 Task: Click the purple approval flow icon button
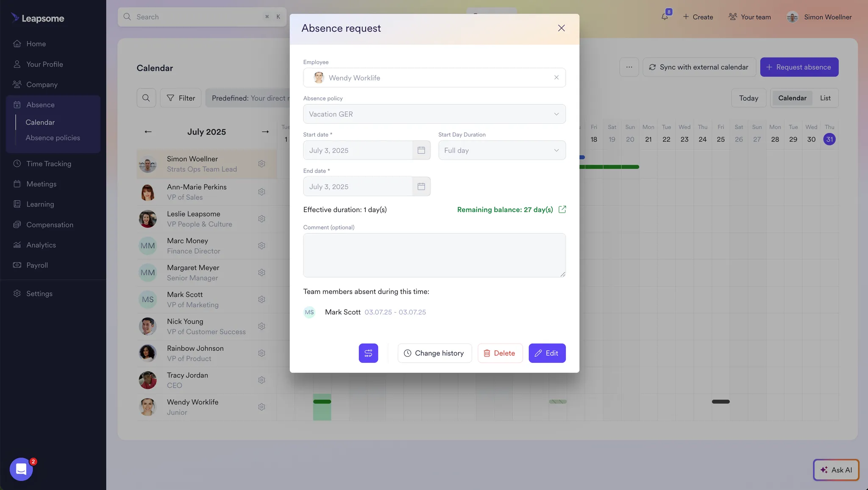tap(368, 353)
